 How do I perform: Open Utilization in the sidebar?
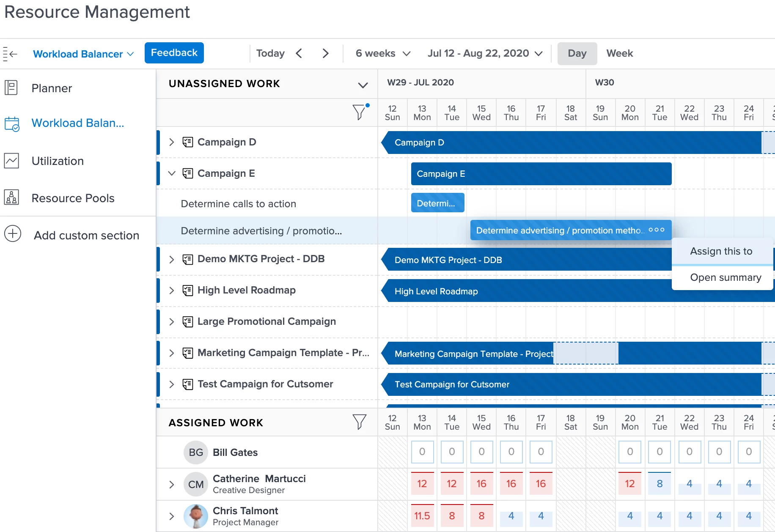click(58, 161)
